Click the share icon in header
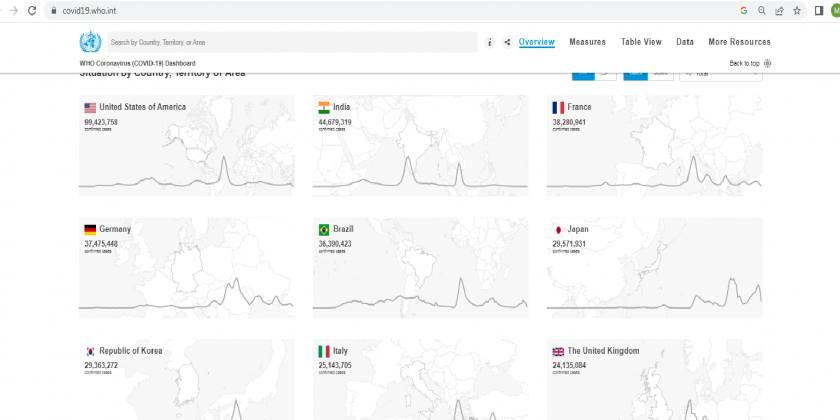This screenshot has height=420, width=840. (507, 43)
